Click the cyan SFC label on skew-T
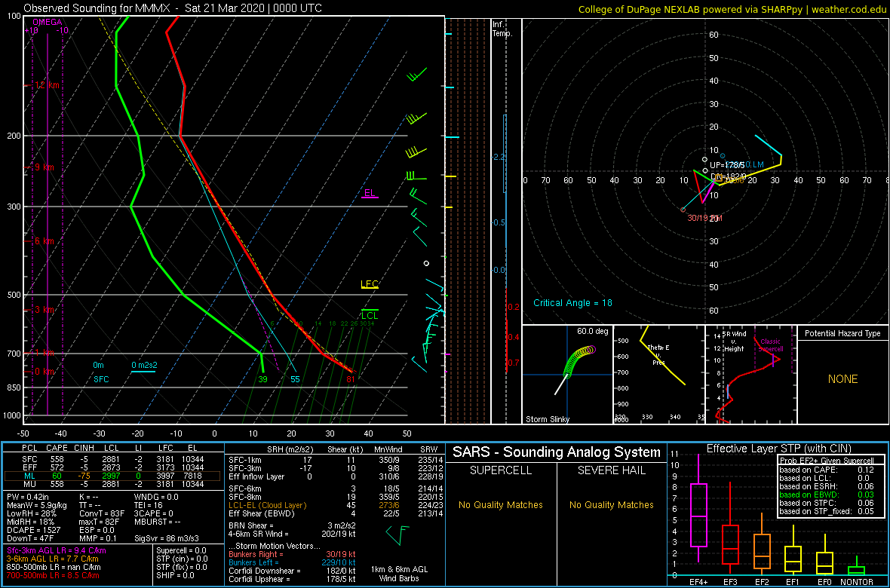The width and height of the screenshot is (890, 588). coord(101,379)
